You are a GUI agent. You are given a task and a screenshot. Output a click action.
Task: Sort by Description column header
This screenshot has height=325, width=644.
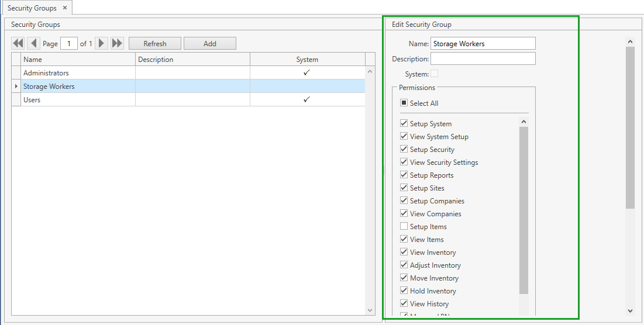pos(192,60)
